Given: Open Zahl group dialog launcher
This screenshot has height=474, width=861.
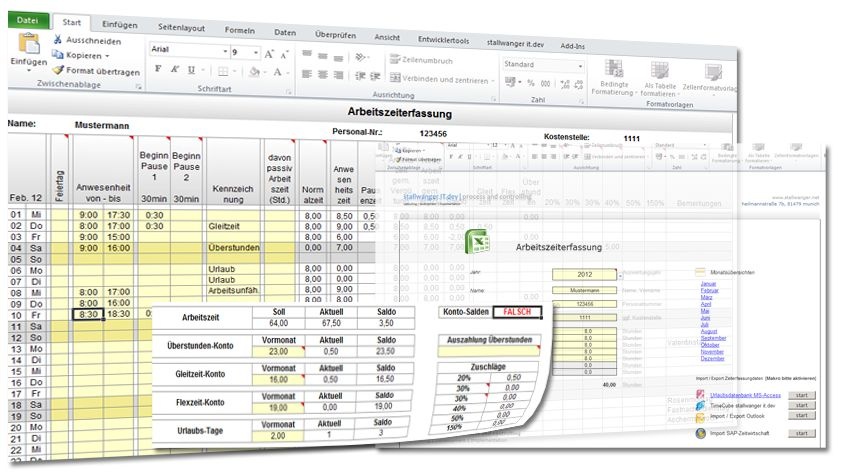Looking at the screenshot, I should point(581,102).
